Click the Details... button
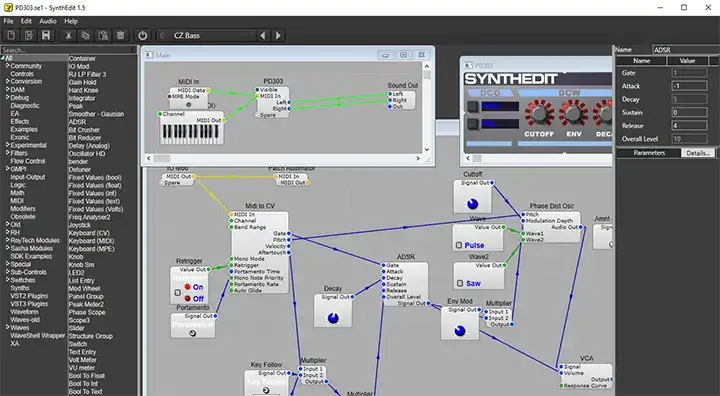720x396 pixels. pyautogui.click(x=698, y=153)
